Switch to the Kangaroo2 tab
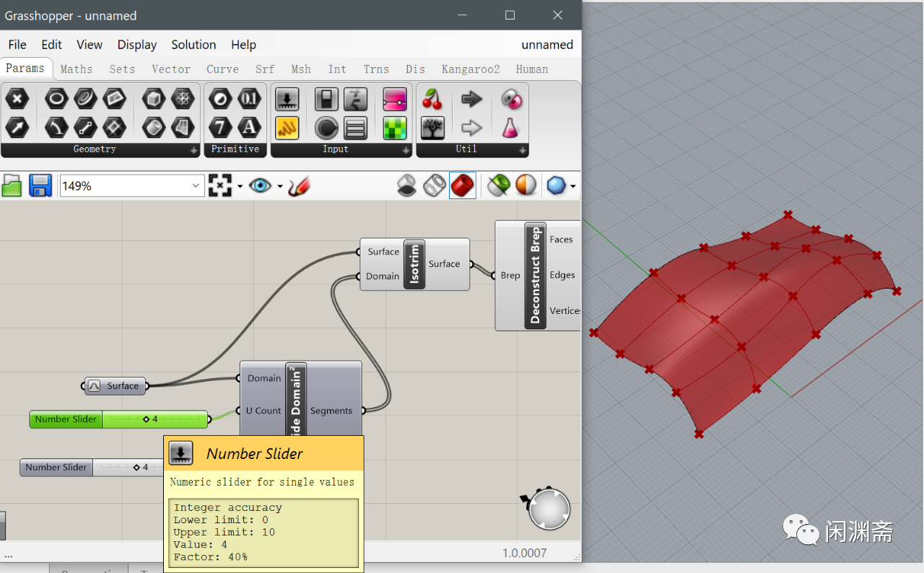This screenshot has height=573, width=924. tap(471, 69)
